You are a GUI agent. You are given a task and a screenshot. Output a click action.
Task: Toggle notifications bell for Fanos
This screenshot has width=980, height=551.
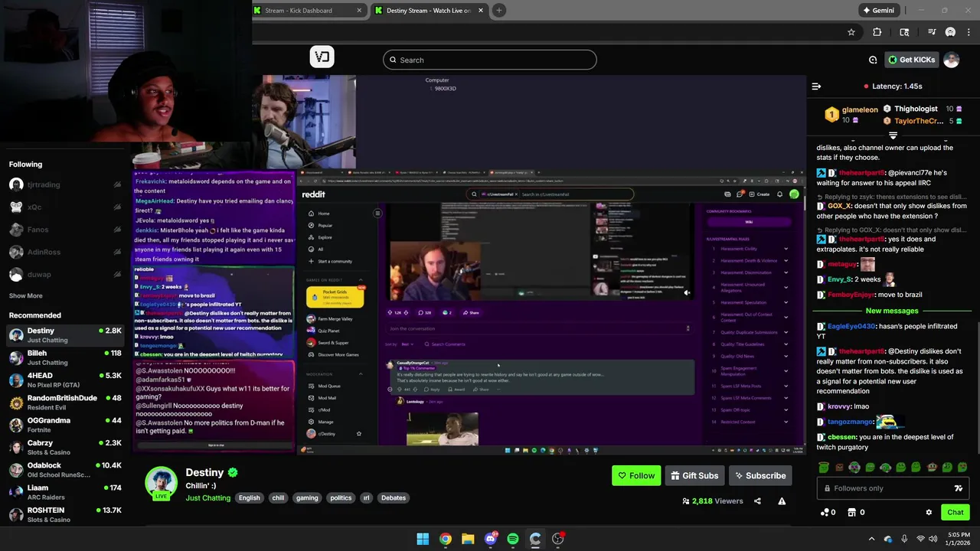(x=117, y=230)
